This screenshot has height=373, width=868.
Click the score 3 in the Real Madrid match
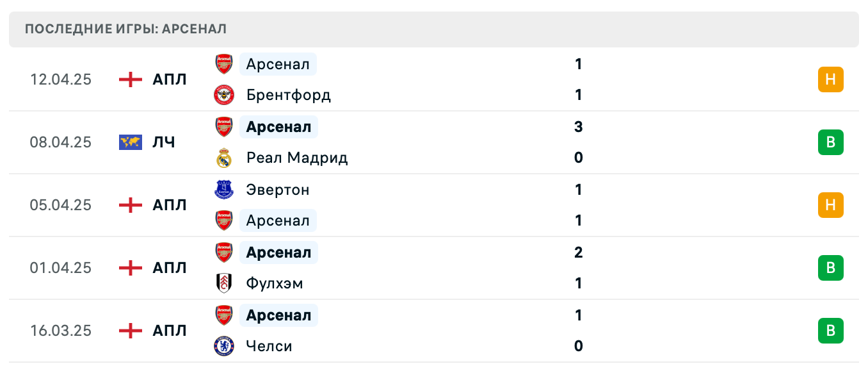pyautogui.click(x=578, y=127)
